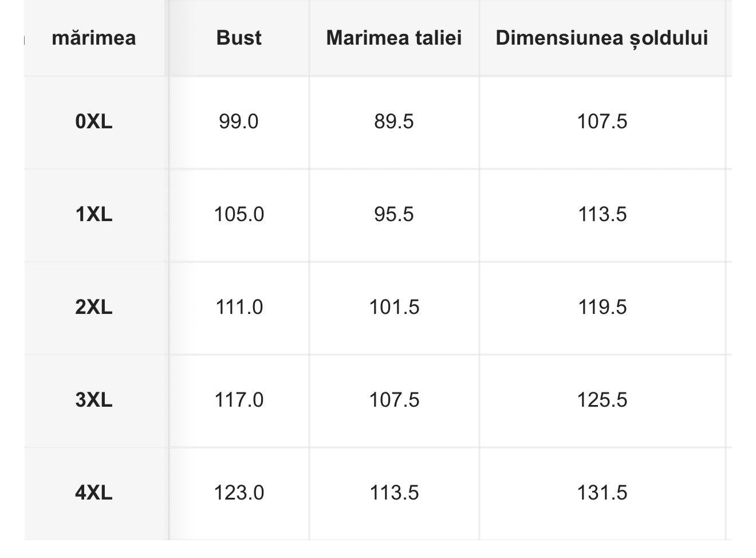This screenshot has width=756, height=558.
Task: Click the 95.5 waist measurement
Action: (394, 214)
